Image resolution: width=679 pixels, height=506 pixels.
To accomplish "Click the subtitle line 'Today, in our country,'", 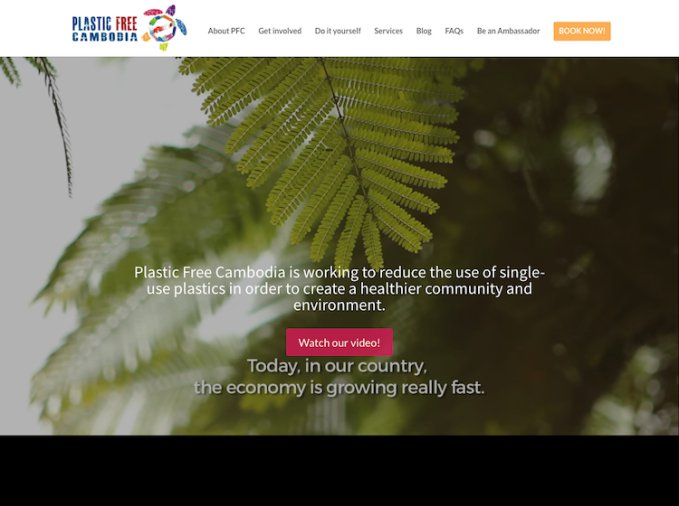I will (x=337, y=366).
